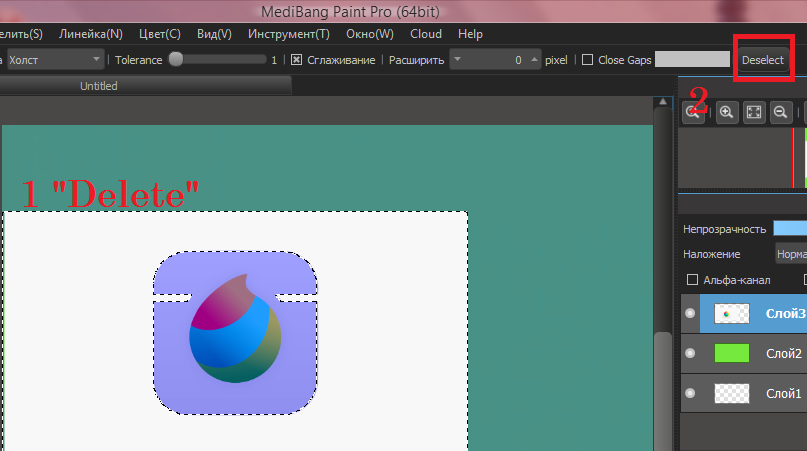807x451 pixels.
Task: Click the zoom in magnifier icon
Action: click(x=726, y=112)
